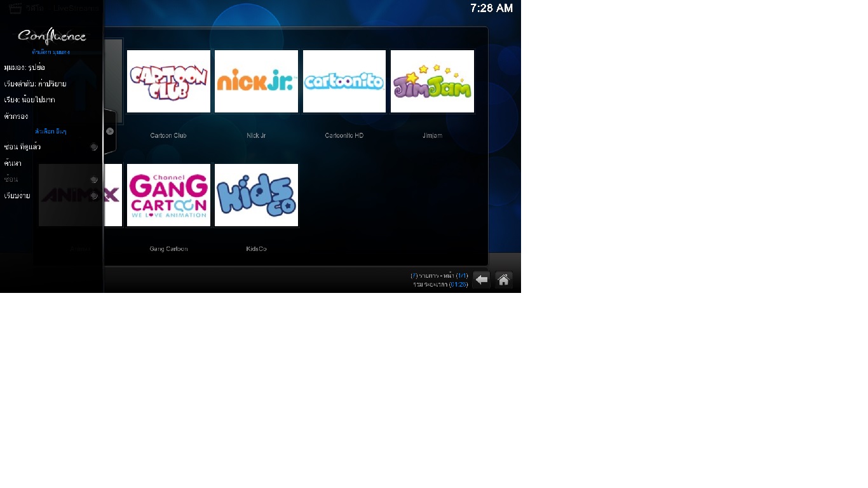Image resolution: width=868 pixels, height=488 pixels.
Task: Click the 7:28 AM clock
Action: tap(491, 8)
